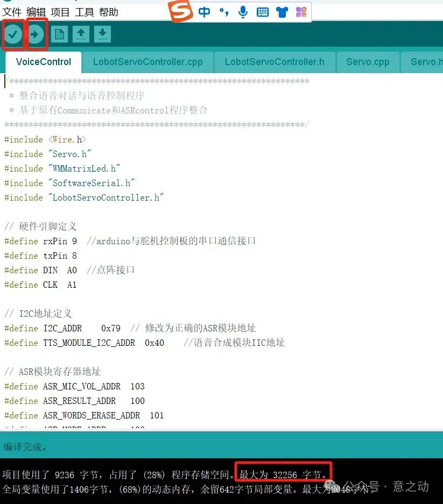Image resolution: width=443 pixels, height=504 pixels.
Task: Click the comment '// ASR模块寄存器地址'
Action: click(53, 372)
